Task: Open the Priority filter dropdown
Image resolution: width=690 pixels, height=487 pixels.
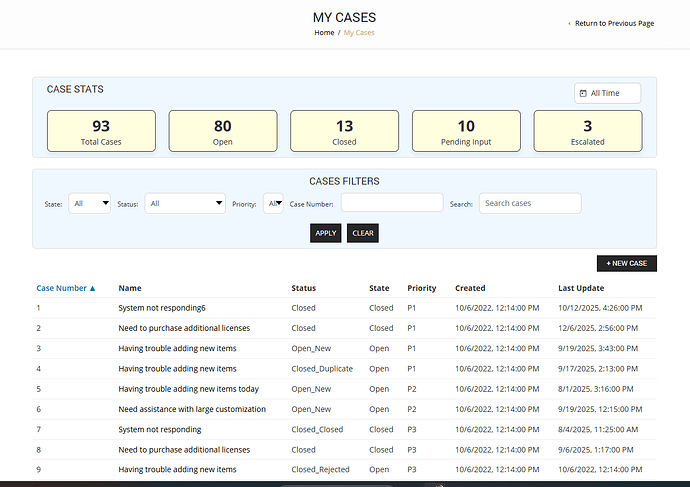Action: (x=273, y=204)
